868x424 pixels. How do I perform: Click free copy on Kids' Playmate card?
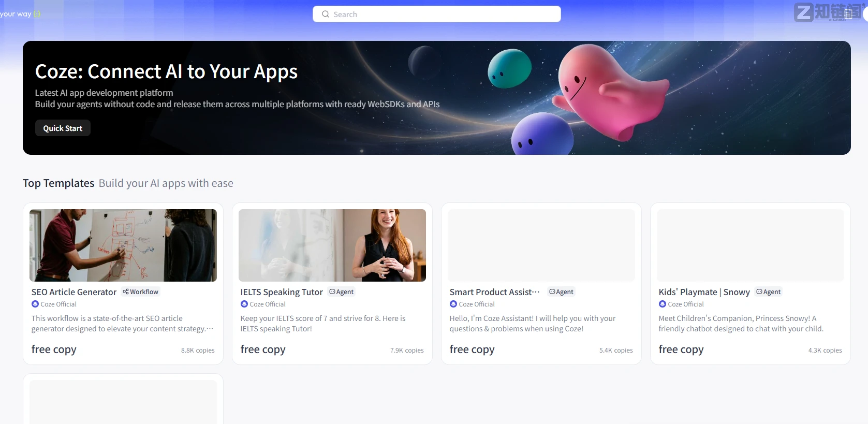(x=681, y=349)
